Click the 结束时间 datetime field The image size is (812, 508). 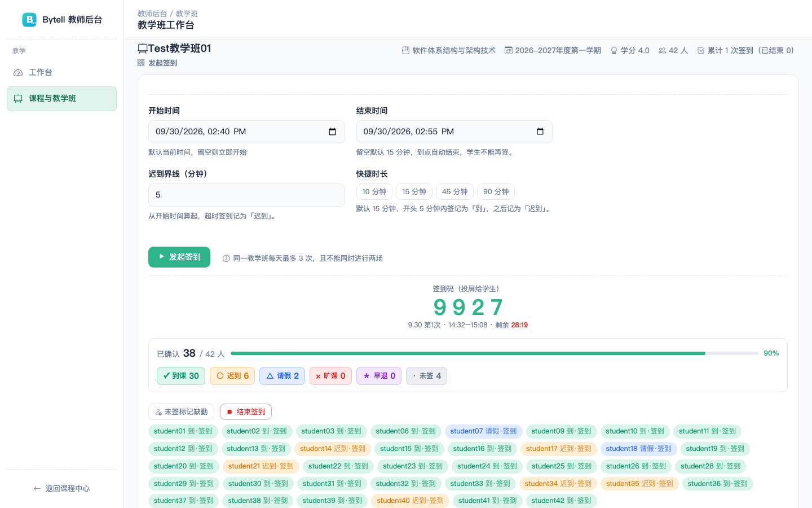pyautogui.click(x=454, y=132)
